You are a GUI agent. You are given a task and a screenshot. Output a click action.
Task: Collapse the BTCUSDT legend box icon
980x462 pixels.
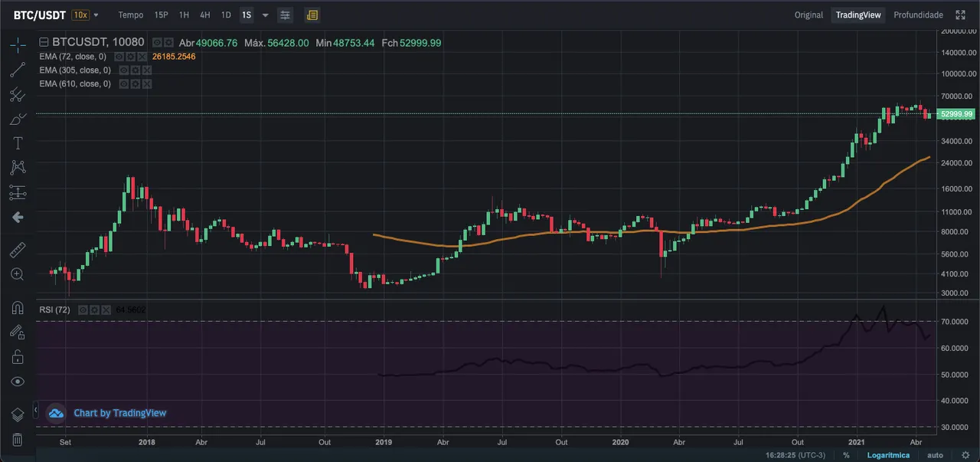coord(44,43)
